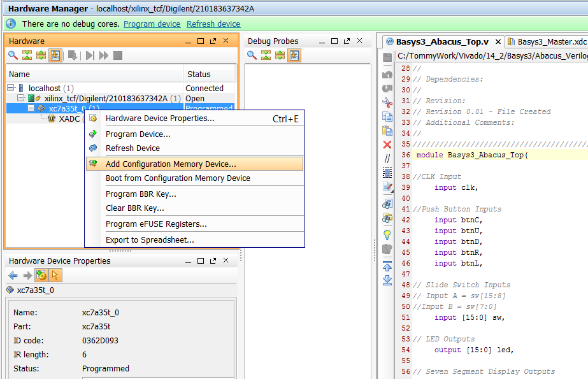Open search in the Hardware panel toolbar
Viewport: 588px width, 379px height.
click(x=13, y=55)
